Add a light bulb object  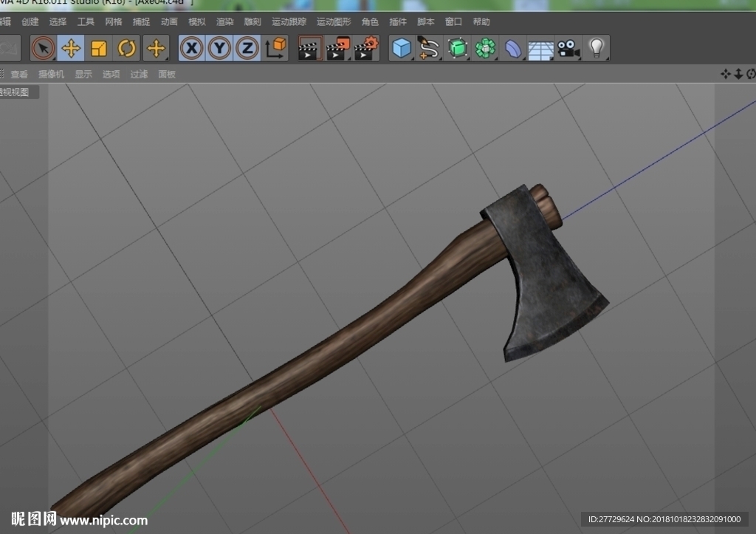click(597, 48)
